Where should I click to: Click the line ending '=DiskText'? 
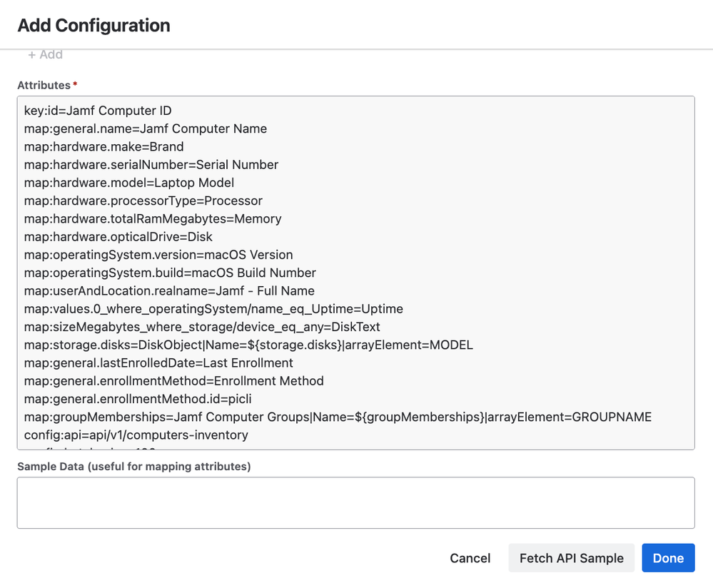tap(202, 327)
